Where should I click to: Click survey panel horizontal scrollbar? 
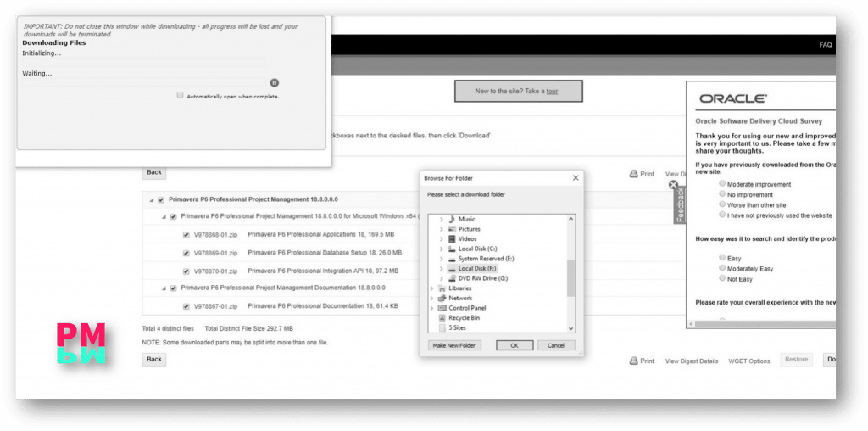pos(764,324)
